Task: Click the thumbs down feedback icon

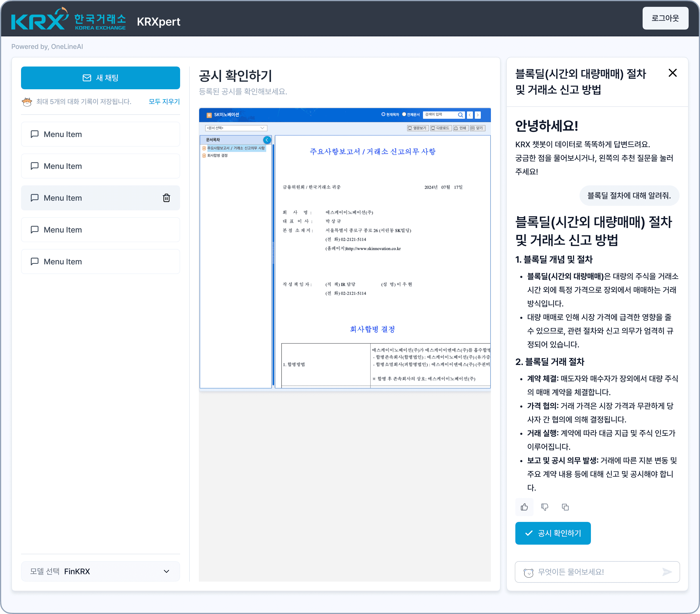Action: (x=545, y=507)
